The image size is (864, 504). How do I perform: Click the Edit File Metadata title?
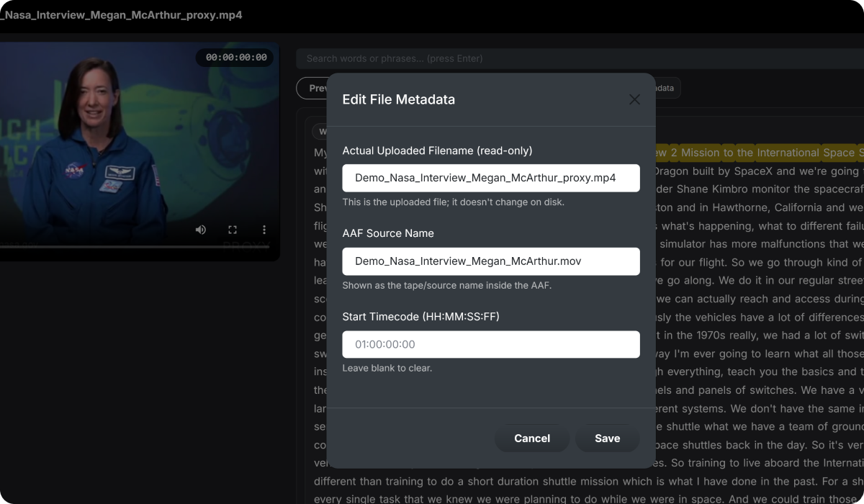pyautogui.click(x=399, y=99)
